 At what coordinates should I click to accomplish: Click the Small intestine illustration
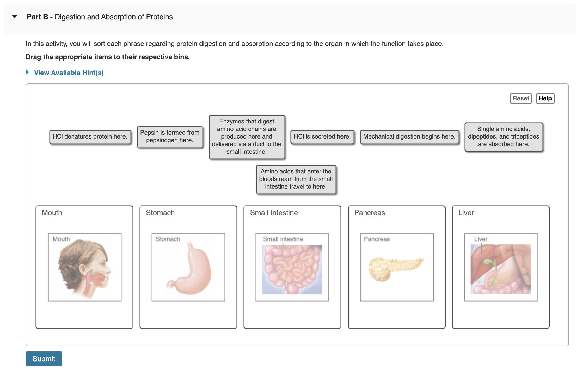pos(292,267)
